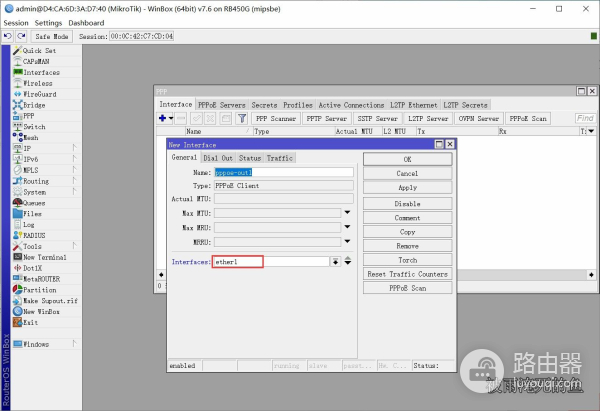
Task: Switch to the Status tab
Action: pyautogui.click(x=250, y=158)
